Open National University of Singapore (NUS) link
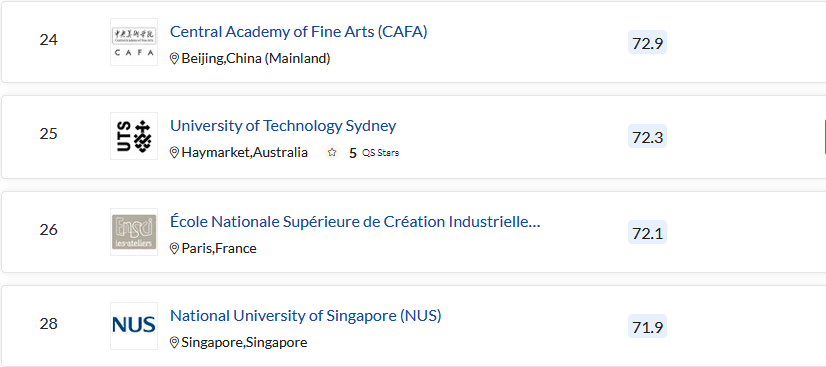The height and width of the screenshot is (367, 826). [x=306, y=316]
